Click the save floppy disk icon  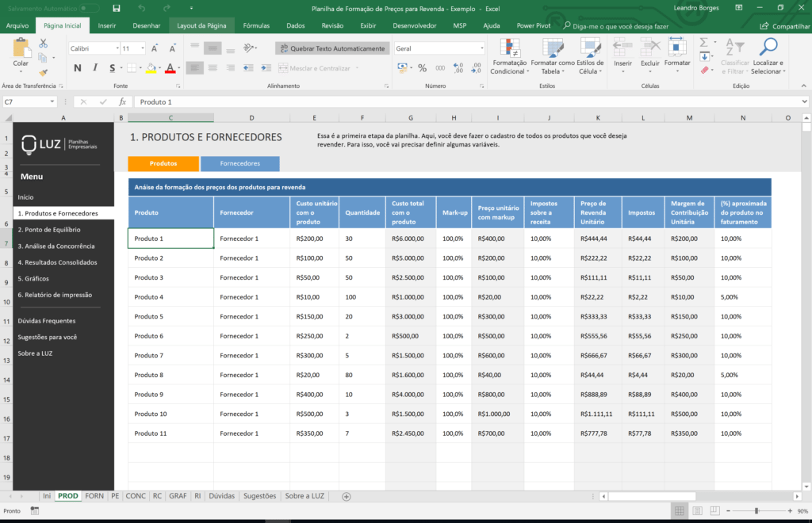tap(117, 8)
